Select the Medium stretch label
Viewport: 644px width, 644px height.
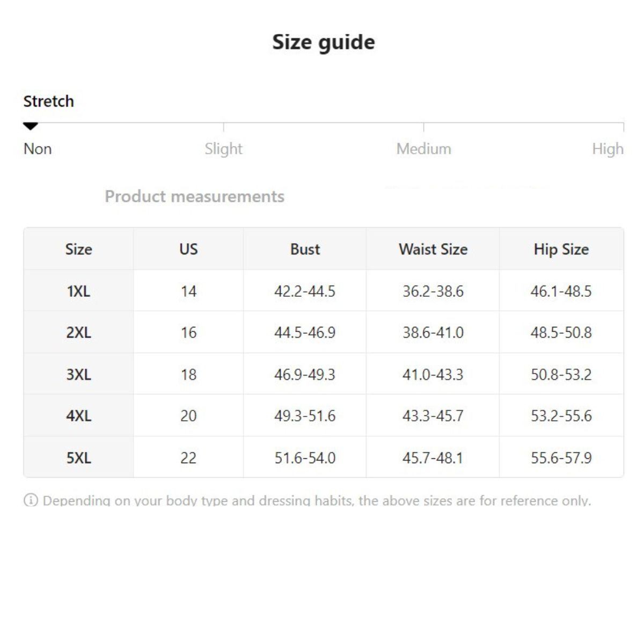[423, 149]
